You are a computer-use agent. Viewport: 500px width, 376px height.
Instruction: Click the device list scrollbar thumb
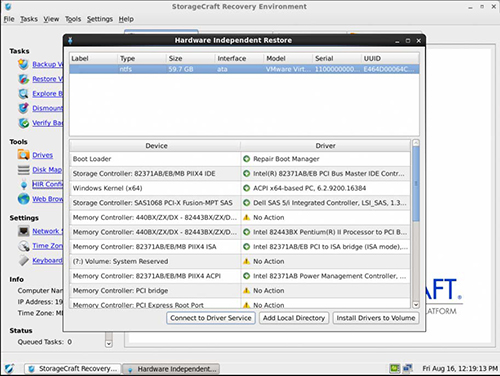(x=416, y=184)
